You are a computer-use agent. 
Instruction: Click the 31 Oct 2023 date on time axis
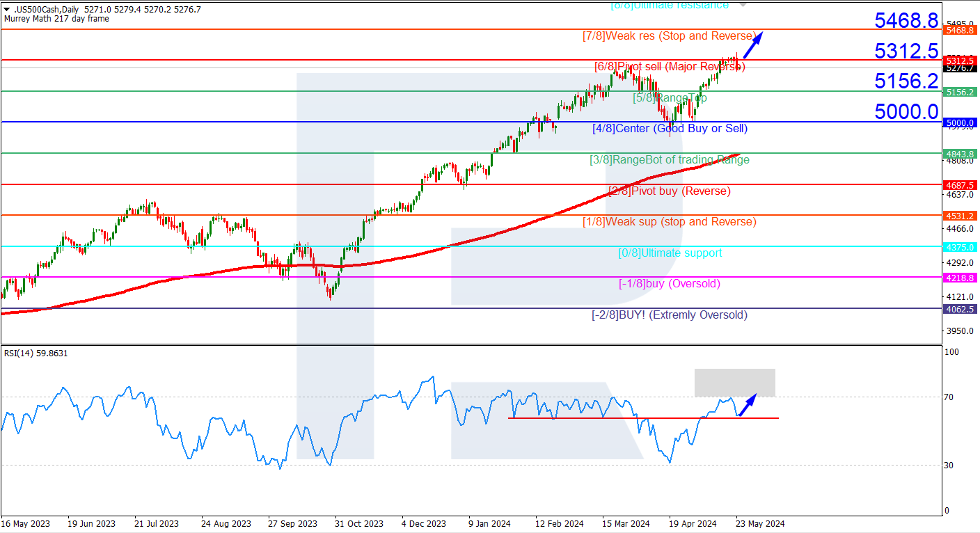click(359, 524)
